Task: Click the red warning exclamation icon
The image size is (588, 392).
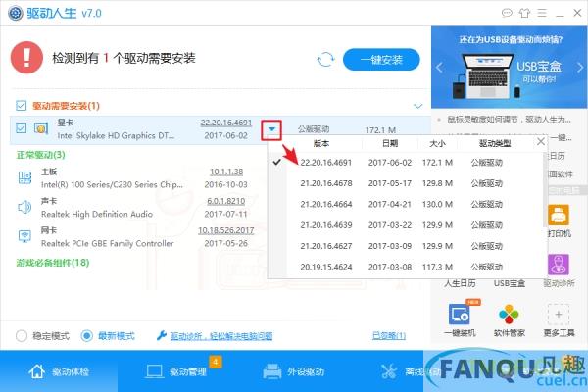Action: (x=26, y=58)
